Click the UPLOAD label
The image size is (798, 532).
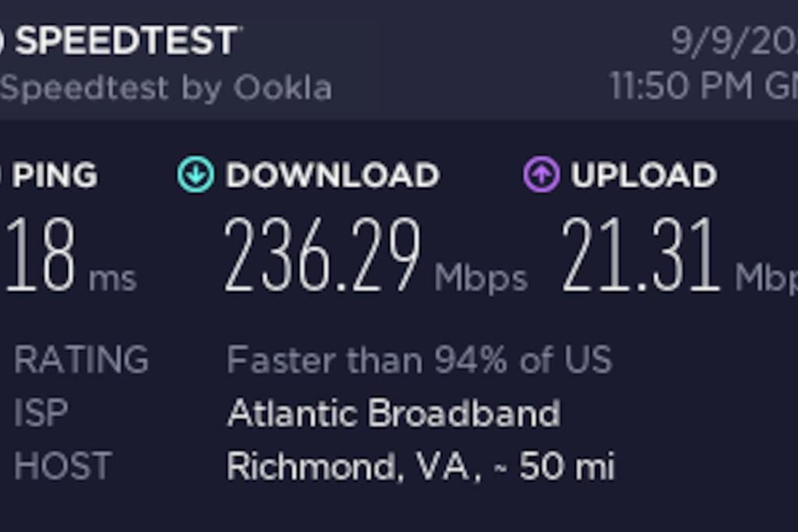click(644, 175)
